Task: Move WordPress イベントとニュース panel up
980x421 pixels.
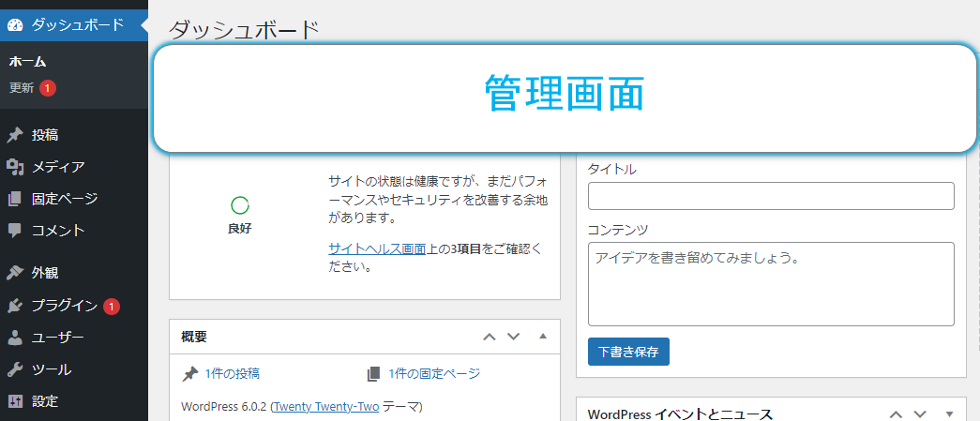Action: click(896, 414)
